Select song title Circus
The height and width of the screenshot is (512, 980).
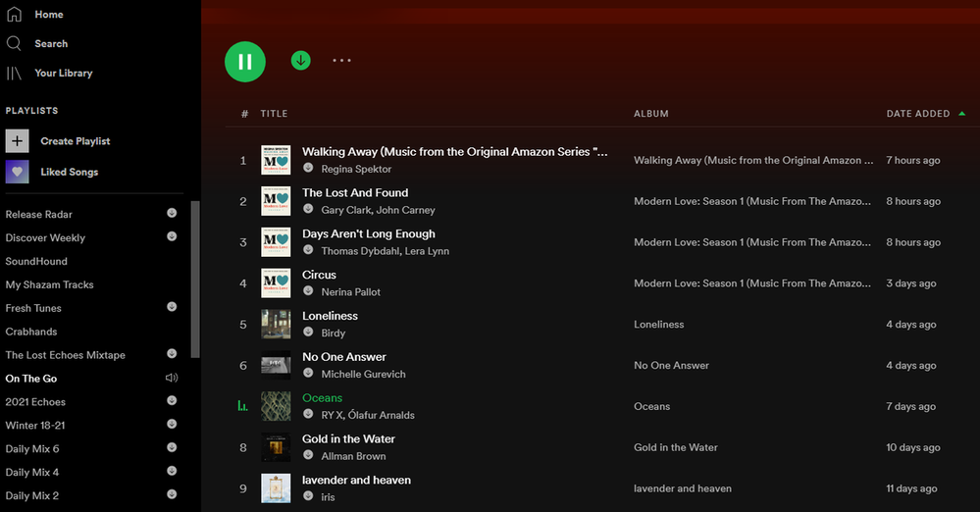(319, 275)
